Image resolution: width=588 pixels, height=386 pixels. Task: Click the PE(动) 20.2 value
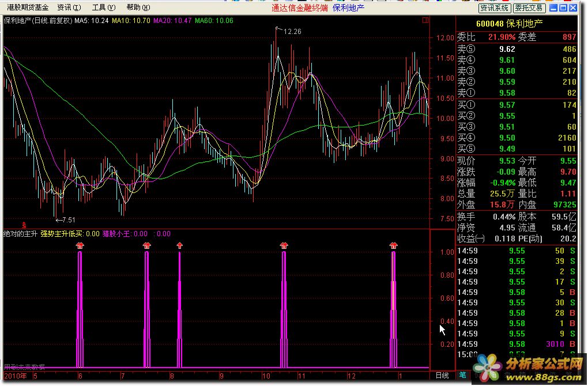pyautogui.click(x=568, y=239)
